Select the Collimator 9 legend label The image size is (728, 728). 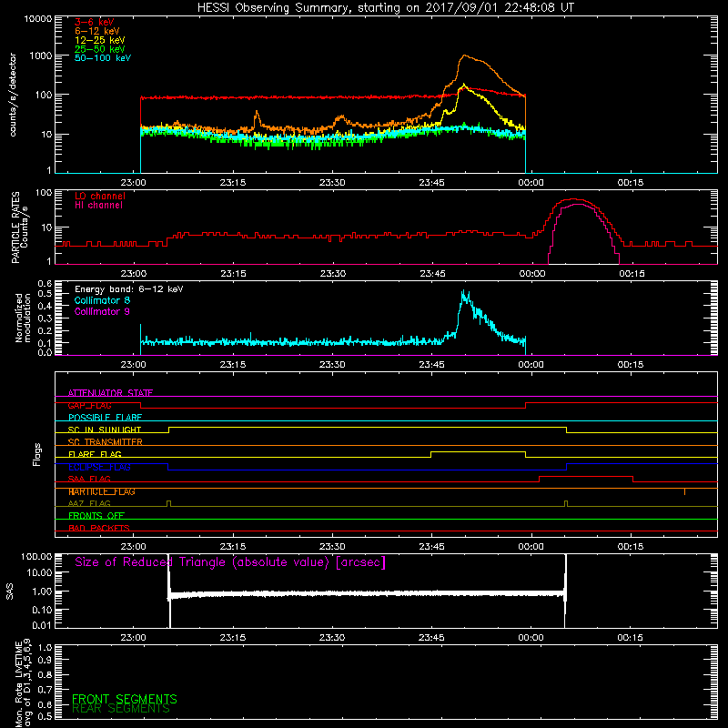click(x=102, y=311)
